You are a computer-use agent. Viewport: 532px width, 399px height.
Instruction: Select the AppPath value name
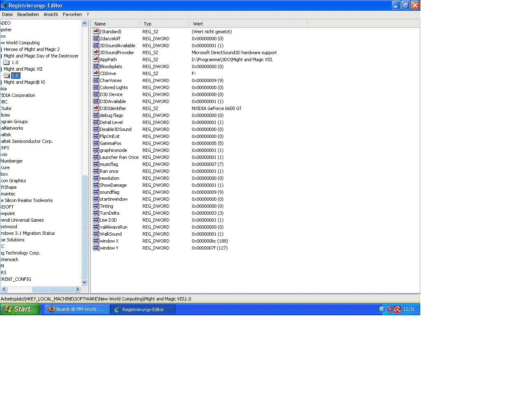[x=108, y=60]
